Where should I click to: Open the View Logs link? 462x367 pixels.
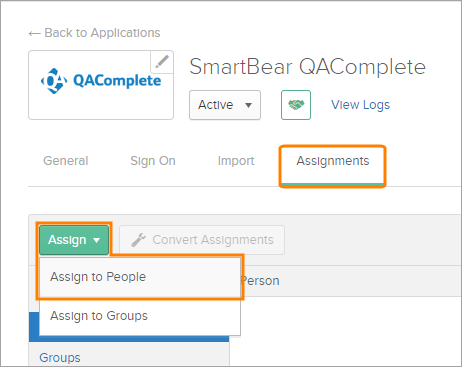pos(360,105)
